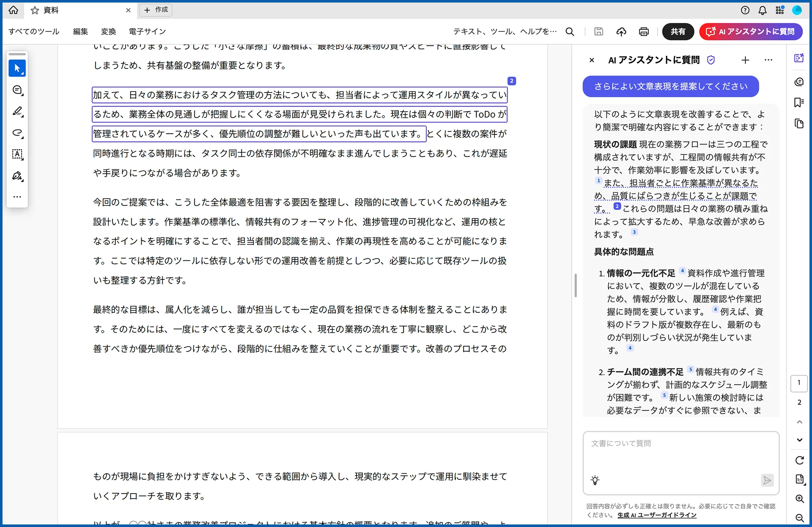
Task: Click the 共有 share button
Action: [678, 32]
